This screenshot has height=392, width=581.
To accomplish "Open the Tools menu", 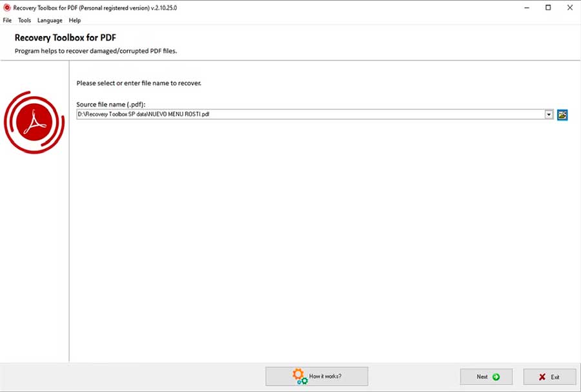I will pyautogui.click(x=25, y=21).
